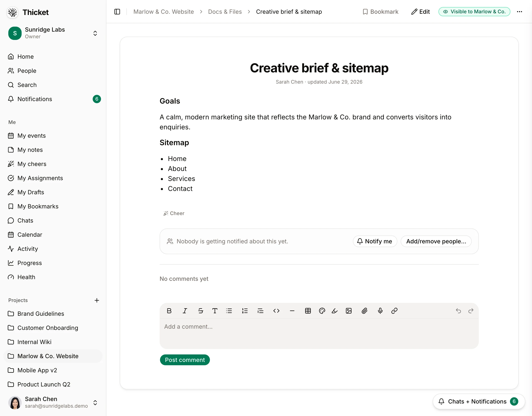This screenshot has width=532, height=416.
Task: Insert an image into the comment
Action: 349,311
